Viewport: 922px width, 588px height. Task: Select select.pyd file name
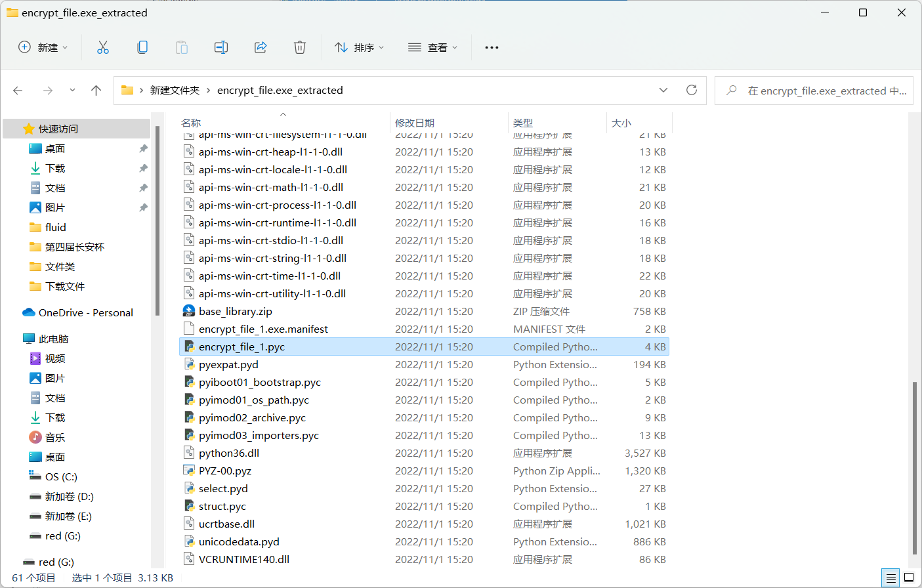tap(223, 488)
